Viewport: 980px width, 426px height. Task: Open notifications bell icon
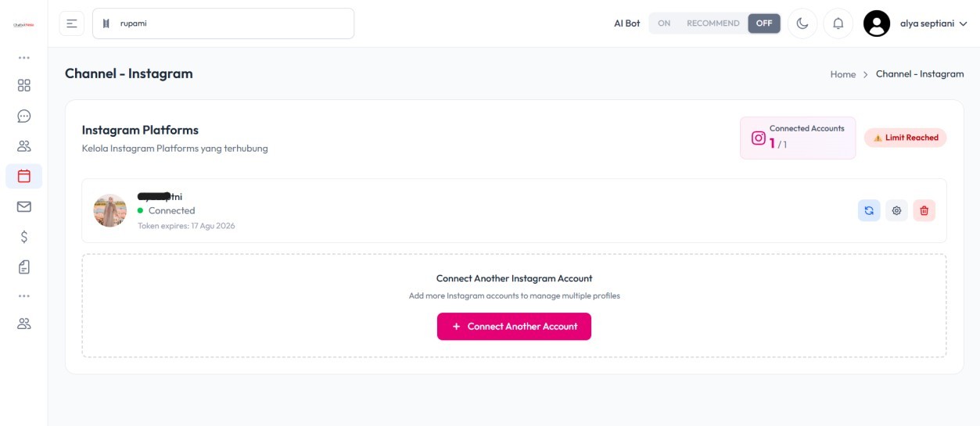(x=838, y=23)
